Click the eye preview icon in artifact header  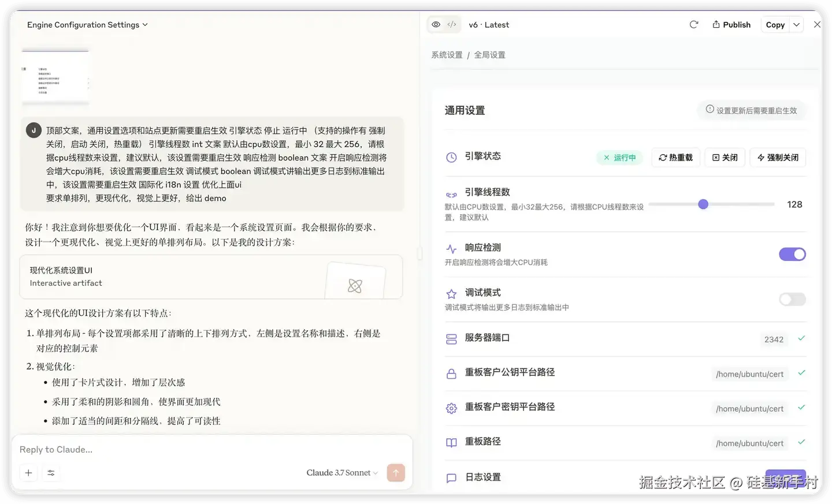pos(436,24)
